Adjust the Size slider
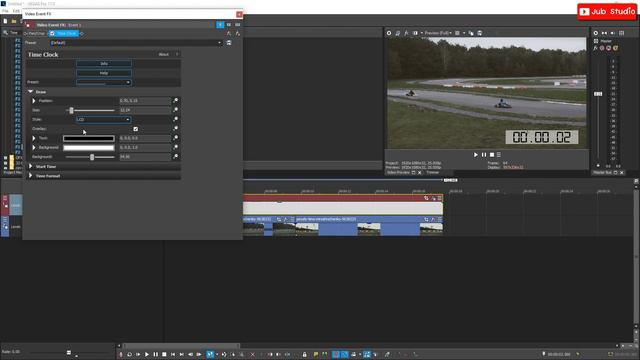Image resolution: width=640 pixels, height=360 pixels. 71,110
